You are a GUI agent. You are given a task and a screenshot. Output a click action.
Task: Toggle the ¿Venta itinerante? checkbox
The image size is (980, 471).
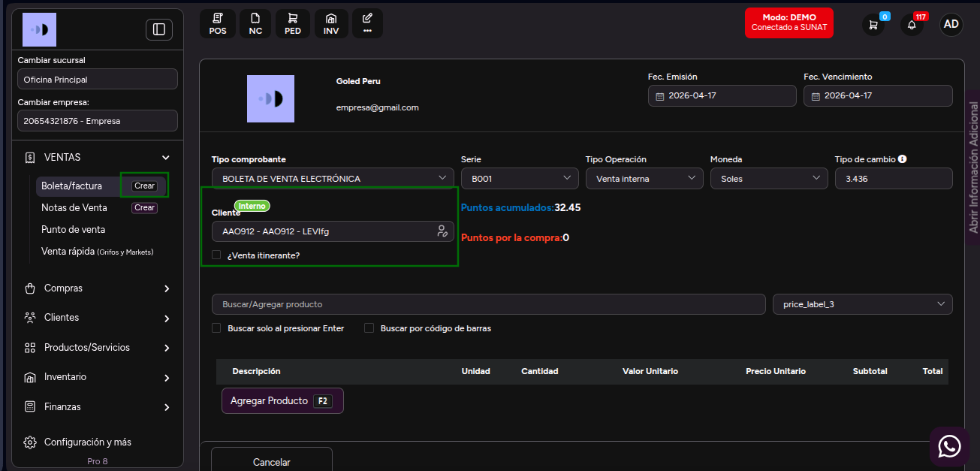(216, 255)
